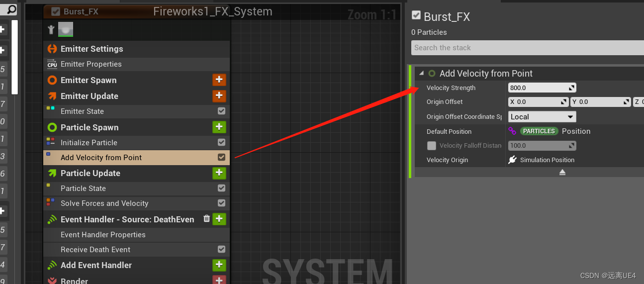
Task: Click the PARTICLES Position parameter pill
Action: tap(539, 131)
